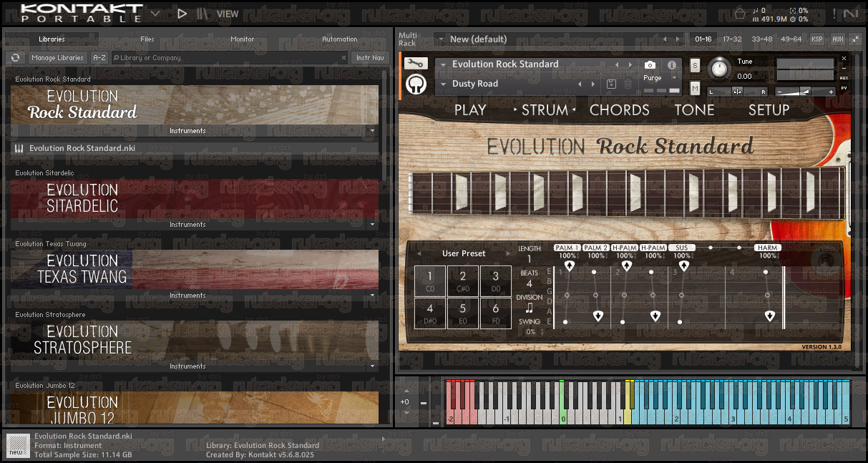Image resolution: width=868 pixels, height=463 pixels.
Task: Toggle the Mute M button
Action: click(x=695, y=88)
